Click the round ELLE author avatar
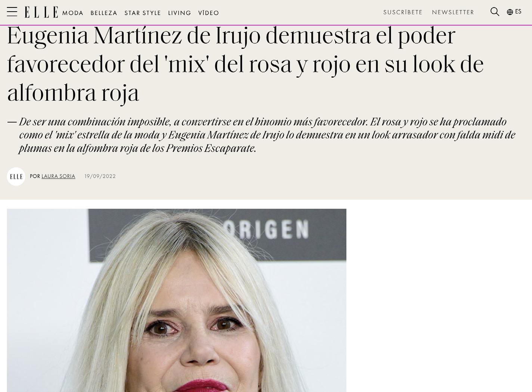 point(16,177)
